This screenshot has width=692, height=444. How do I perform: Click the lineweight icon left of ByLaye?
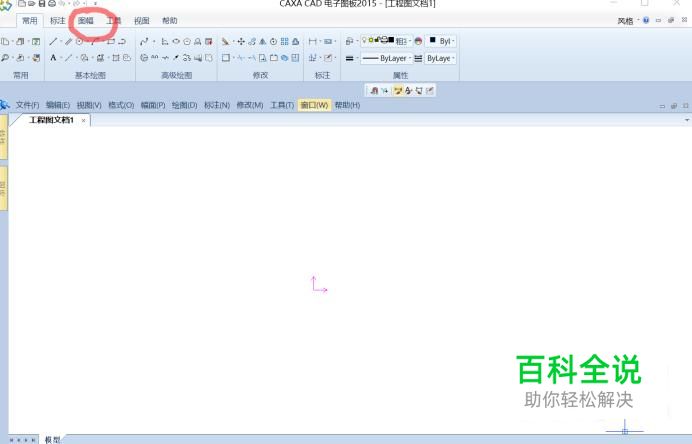tap(418, 58)
